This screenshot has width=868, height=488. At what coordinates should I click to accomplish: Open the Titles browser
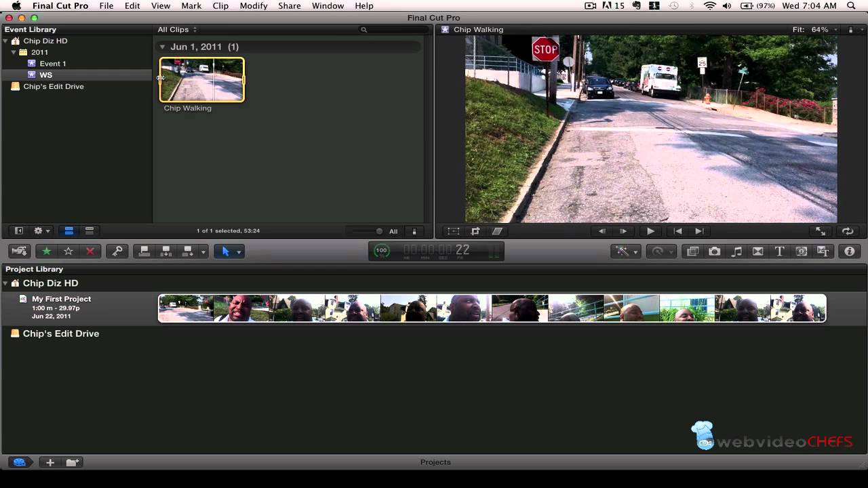pos(779,251)
